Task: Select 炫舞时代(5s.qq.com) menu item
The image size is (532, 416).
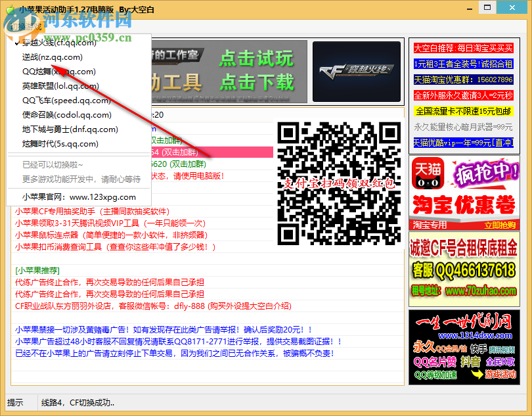Action: [60, 144]
